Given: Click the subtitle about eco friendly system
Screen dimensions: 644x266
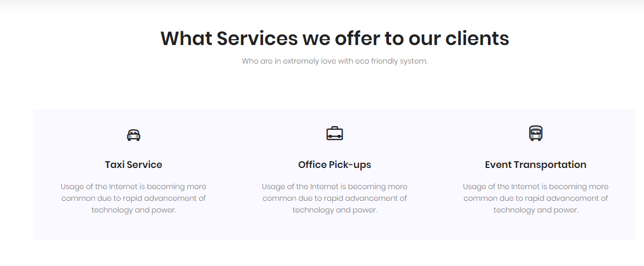Looking at the screenshot, I should [x=334, y=61].
